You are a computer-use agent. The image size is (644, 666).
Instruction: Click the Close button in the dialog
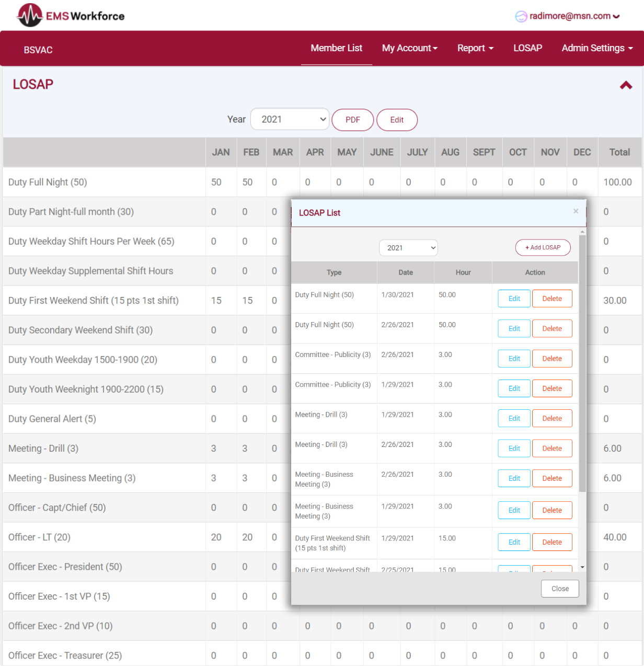click(x=559, y=589)
